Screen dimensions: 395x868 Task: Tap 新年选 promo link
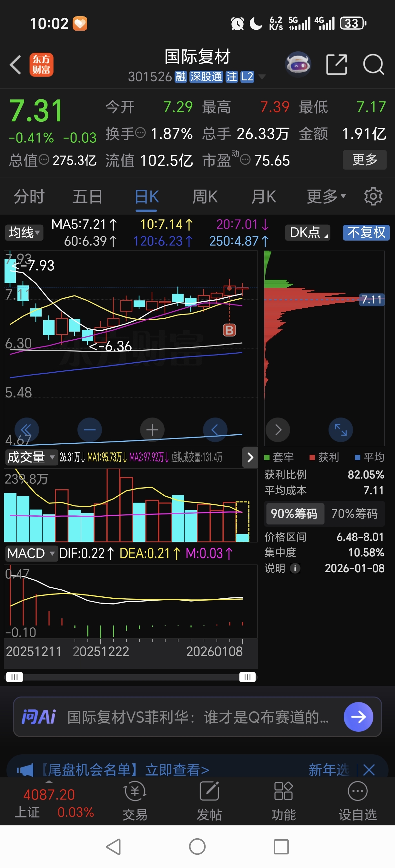pos(329,770)
